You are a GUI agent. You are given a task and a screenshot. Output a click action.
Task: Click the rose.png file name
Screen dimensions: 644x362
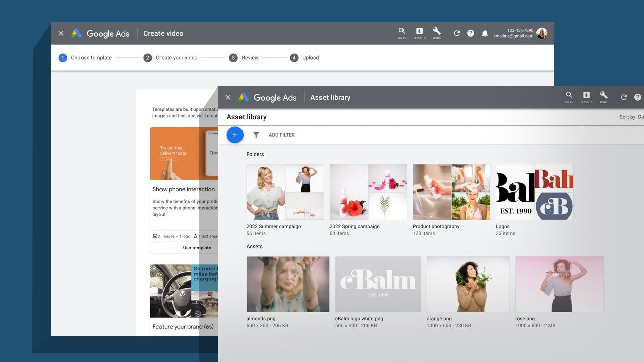click(x=525, y=319)
